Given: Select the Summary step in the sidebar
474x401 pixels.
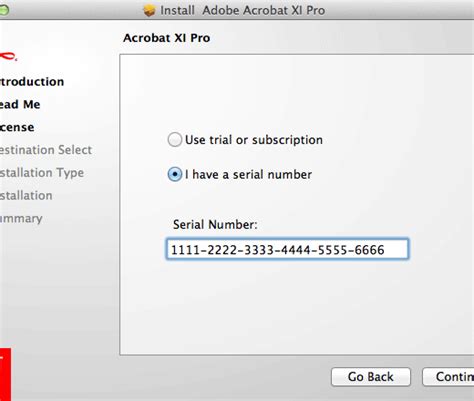Looking at the screenshot, I should click(21, 218).
